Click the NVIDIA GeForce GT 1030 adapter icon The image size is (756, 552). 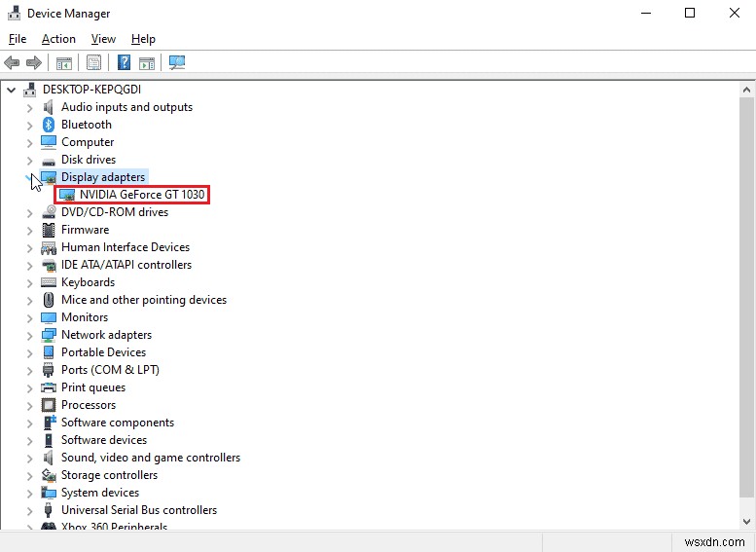point(67,195)
